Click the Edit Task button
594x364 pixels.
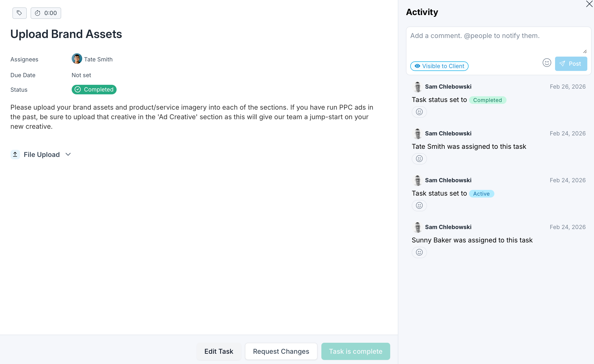219,351
